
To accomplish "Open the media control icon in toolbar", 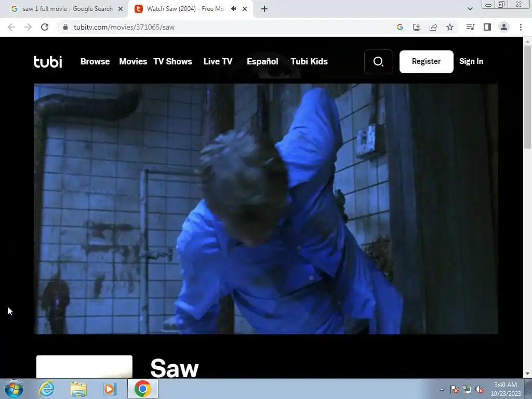I will pos(470,27).
